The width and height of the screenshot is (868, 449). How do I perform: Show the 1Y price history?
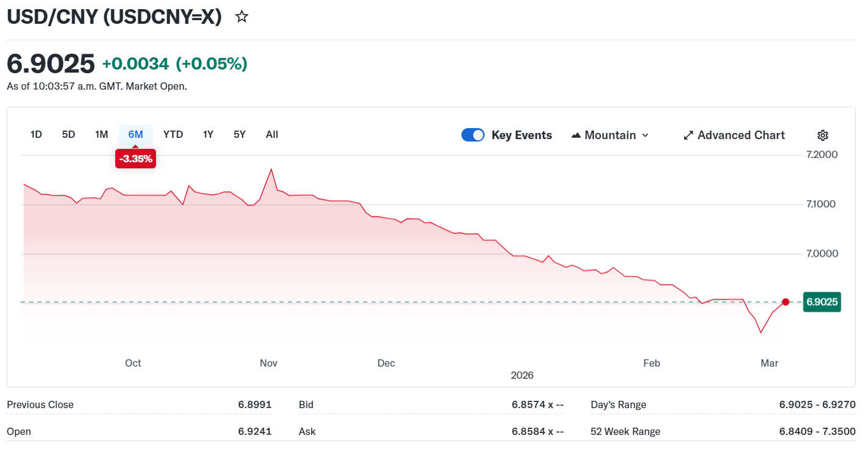(x=208, y=134)
